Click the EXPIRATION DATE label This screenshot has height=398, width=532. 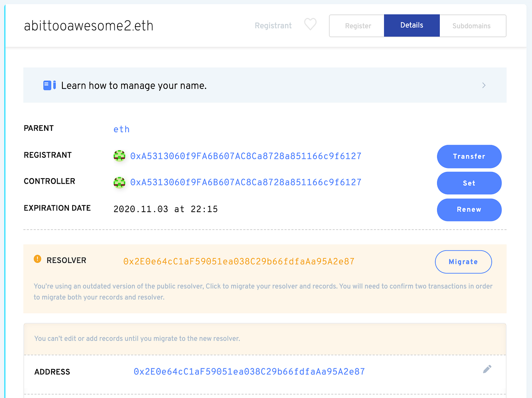[x=57, y=208]
